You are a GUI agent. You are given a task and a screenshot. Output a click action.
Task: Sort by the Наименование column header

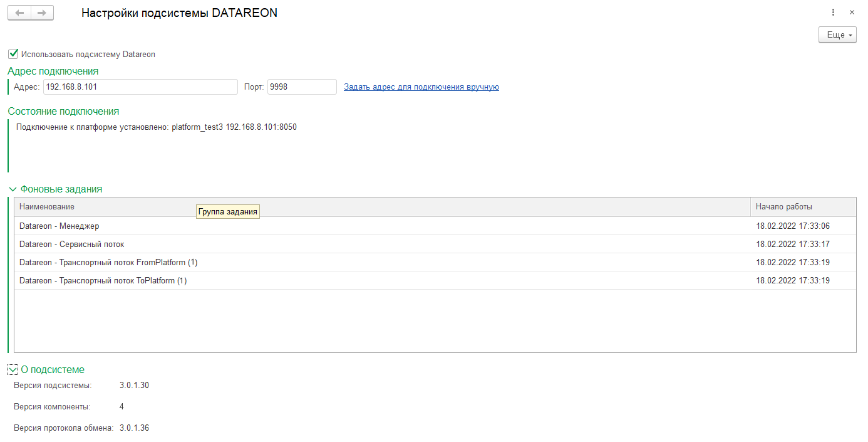[x=47, y=207]
